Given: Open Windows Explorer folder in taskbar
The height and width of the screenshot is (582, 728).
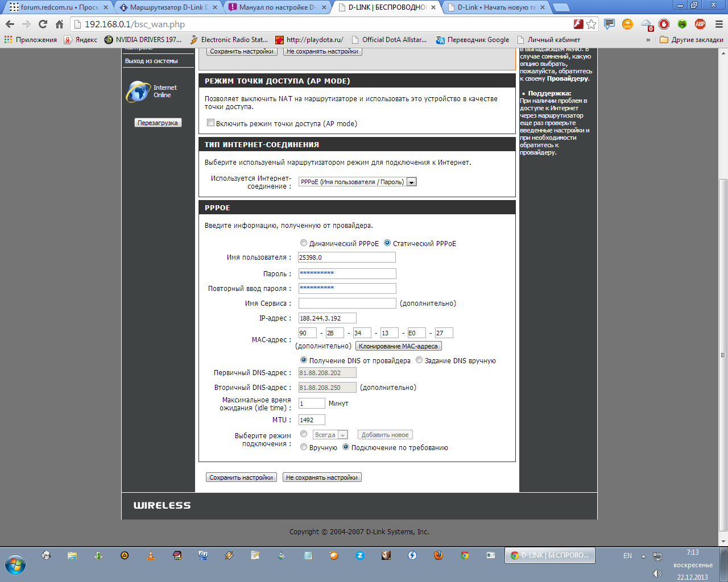Looking at the screenshot, I should [x=72, y=555].
